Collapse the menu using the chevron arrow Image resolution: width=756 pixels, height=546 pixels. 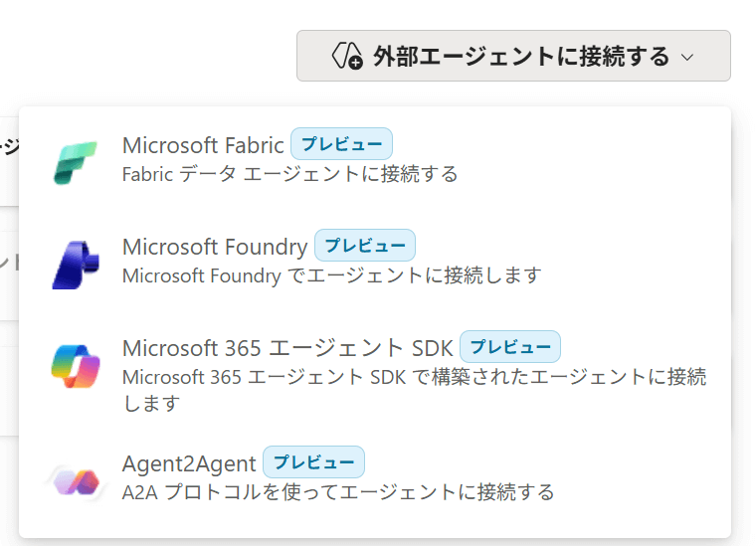(x=687, y=57)
